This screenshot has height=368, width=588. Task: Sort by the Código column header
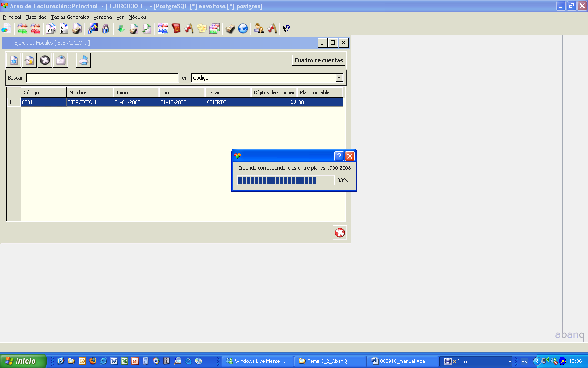coord(44,92)
